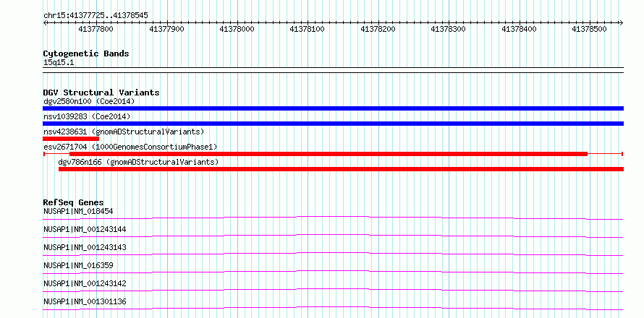Select the blue dgv2580n100 variant bar
Image resolution: width=644 pixels, height=318 pixels.
coord(333,108)
